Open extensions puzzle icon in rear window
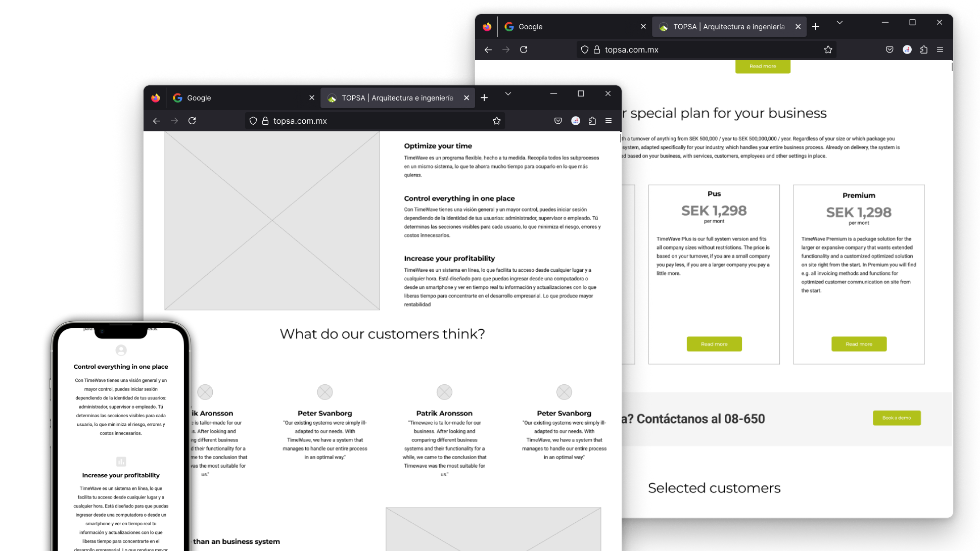Viewport: 980px width, 551px height. tap(924, 49)
